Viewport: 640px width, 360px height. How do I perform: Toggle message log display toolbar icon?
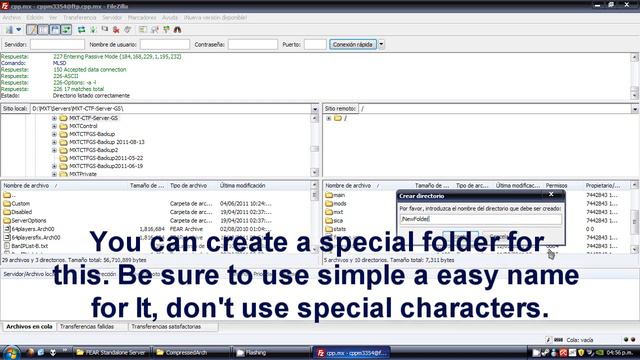(31, 29)
